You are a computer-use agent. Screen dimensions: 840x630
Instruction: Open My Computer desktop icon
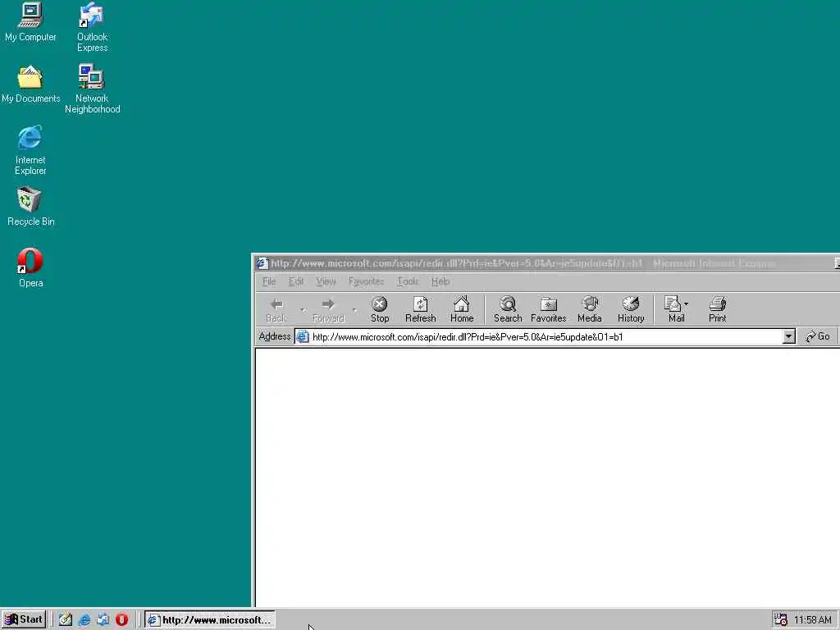point(30,22)
